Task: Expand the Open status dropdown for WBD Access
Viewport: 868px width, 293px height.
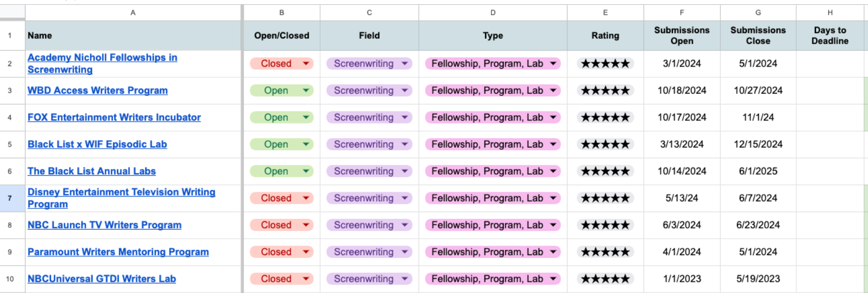Action: 306,91
